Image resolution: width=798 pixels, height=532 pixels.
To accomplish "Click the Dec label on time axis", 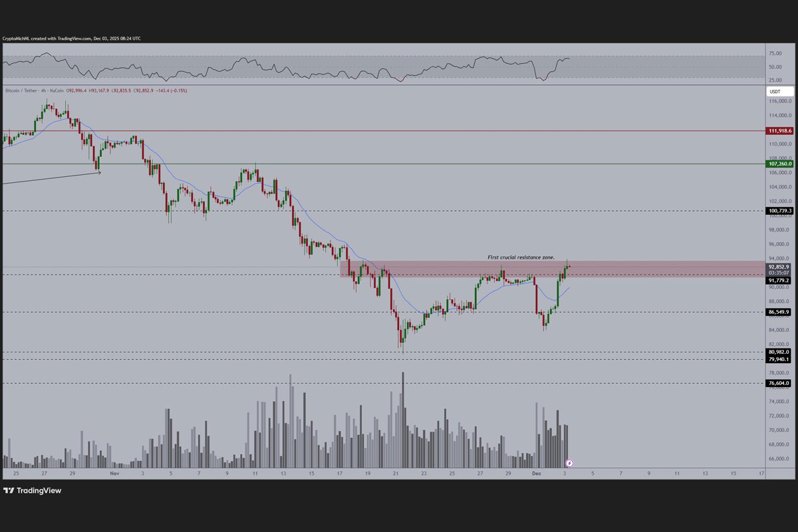I will point(537,473).
